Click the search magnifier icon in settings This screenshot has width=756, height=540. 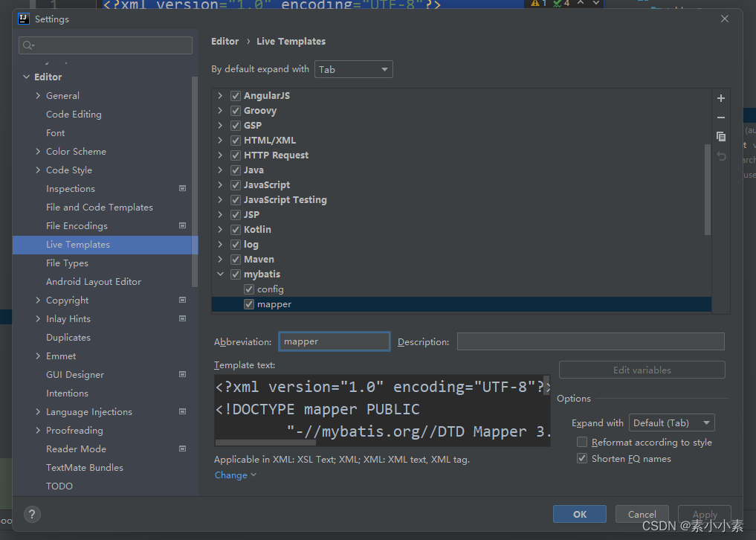(28, 45)
